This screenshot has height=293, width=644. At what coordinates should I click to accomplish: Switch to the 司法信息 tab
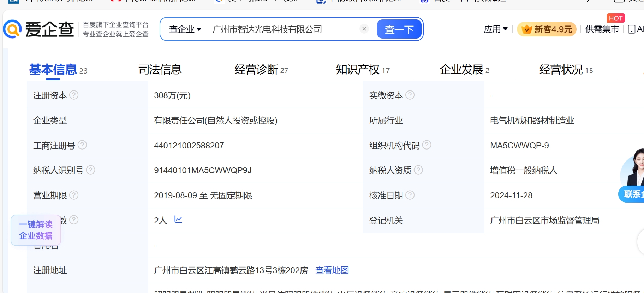click(x=160, y=70)
